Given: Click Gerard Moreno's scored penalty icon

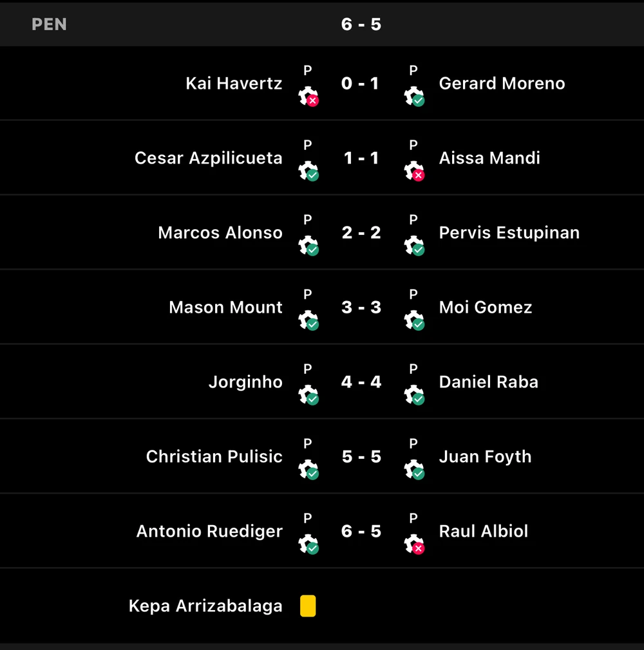Looking at the screenshot, I should pos(414,96).
